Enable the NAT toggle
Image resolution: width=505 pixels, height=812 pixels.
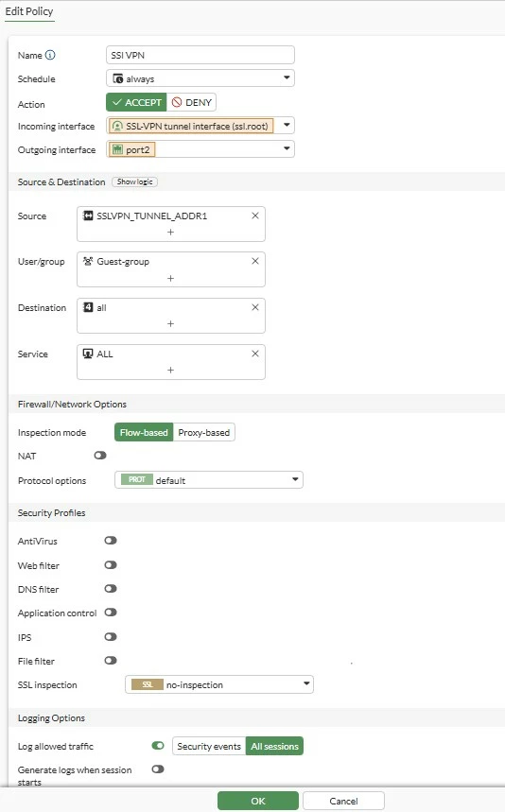pyautogui.click(x=100, y=456)
